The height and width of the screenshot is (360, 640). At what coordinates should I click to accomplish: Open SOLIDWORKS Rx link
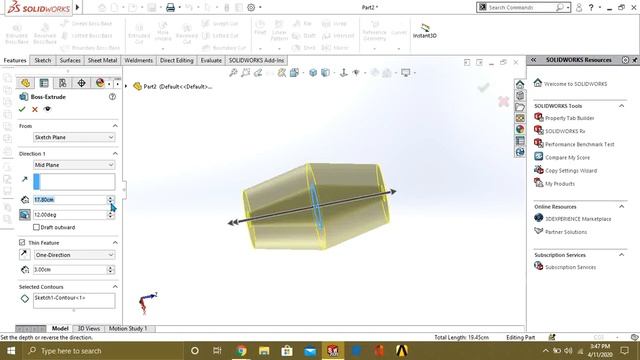coord(565,131)
